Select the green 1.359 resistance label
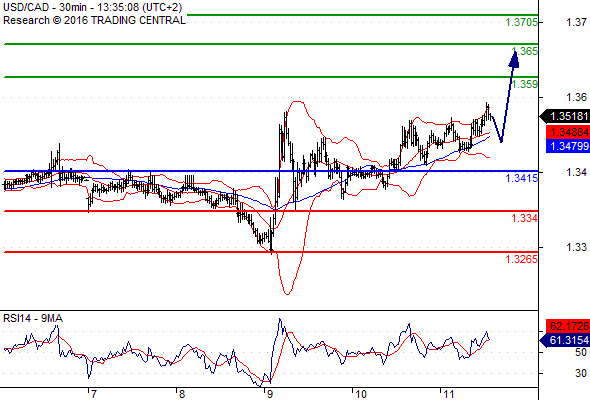The width and height of the screenshot is (590, 400). 525,84
